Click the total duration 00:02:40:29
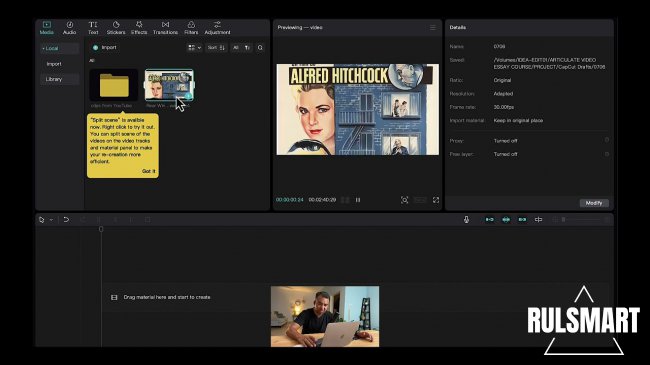The image size is (650, 365). tap(322, 200)
